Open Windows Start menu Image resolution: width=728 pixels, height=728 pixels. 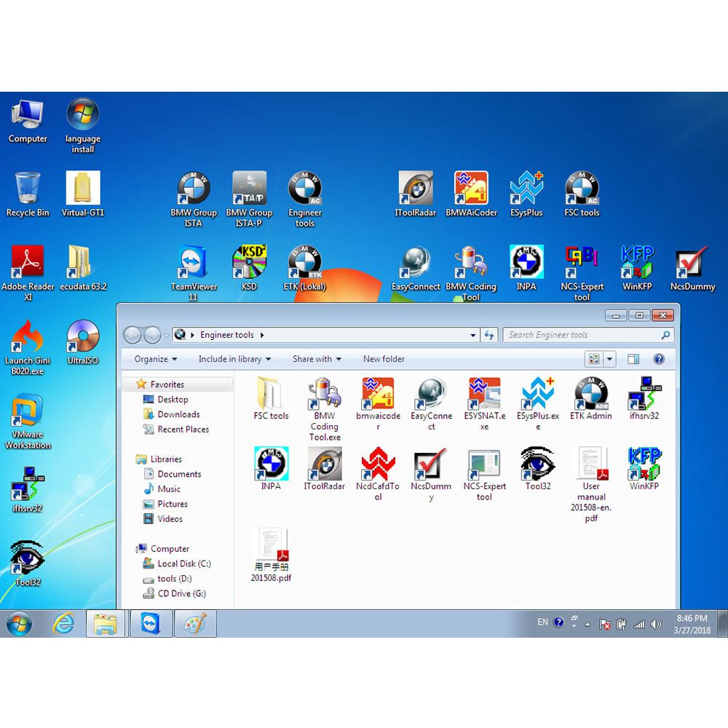pyautogui.click(x=19, y=624)
